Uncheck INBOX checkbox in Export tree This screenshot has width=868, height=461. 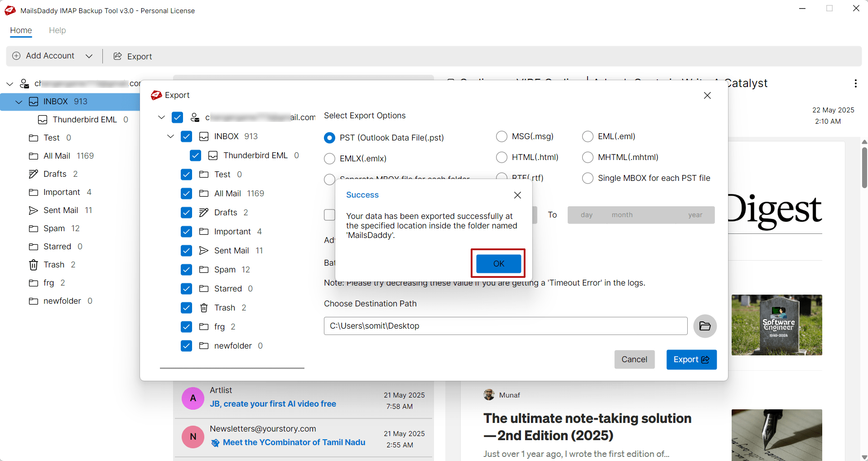pos(186,136)
